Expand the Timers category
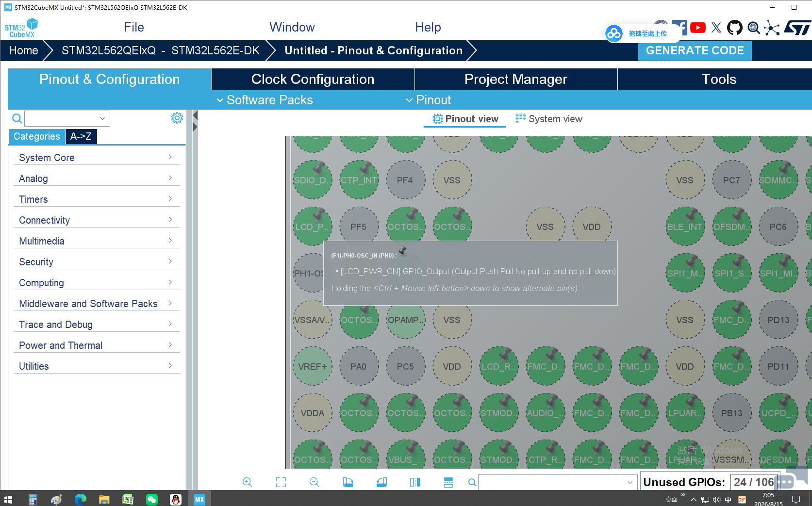The height and width of the screenshot is (506, 812). (97, 199)
